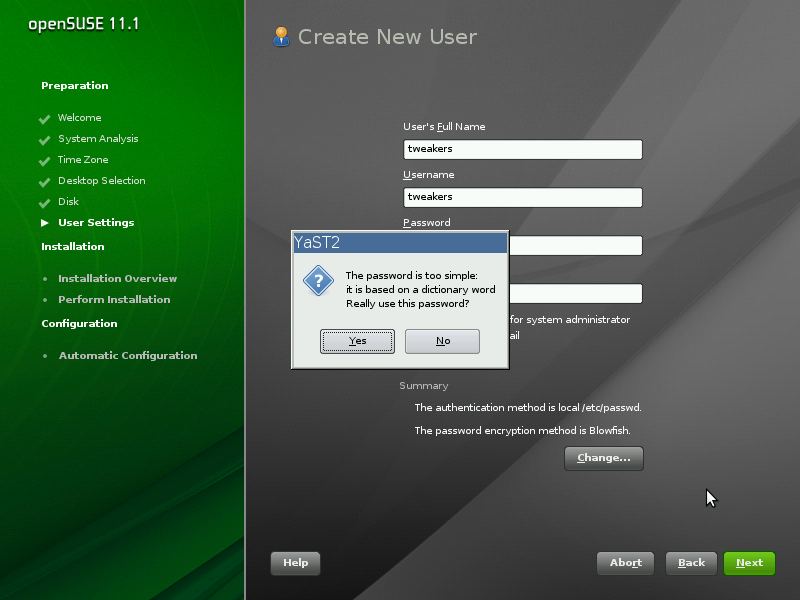Click the Username label
800x600 pixels.
click(429, 174)
